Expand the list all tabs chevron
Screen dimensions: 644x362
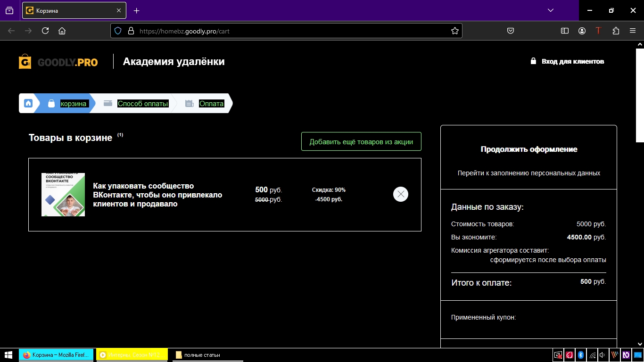coord(551,10)
